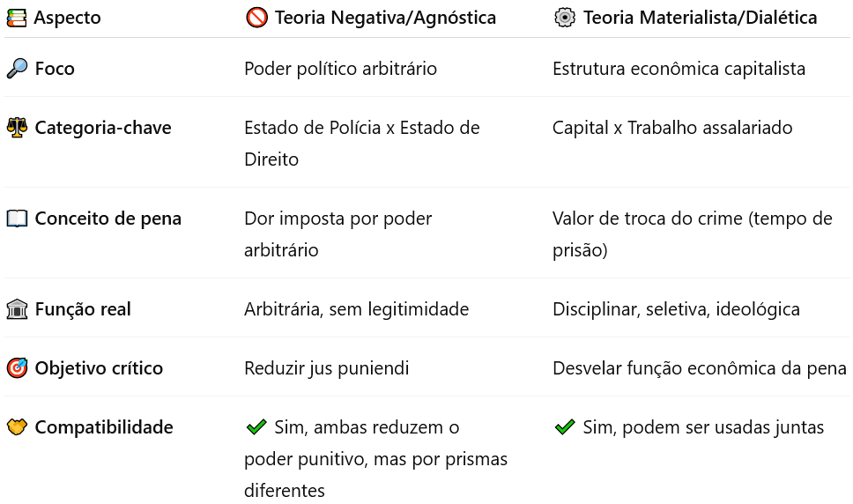Click 'Disciplinar, seletiva, ideológica' text
The image size is (853, 504).
[676, 309]
